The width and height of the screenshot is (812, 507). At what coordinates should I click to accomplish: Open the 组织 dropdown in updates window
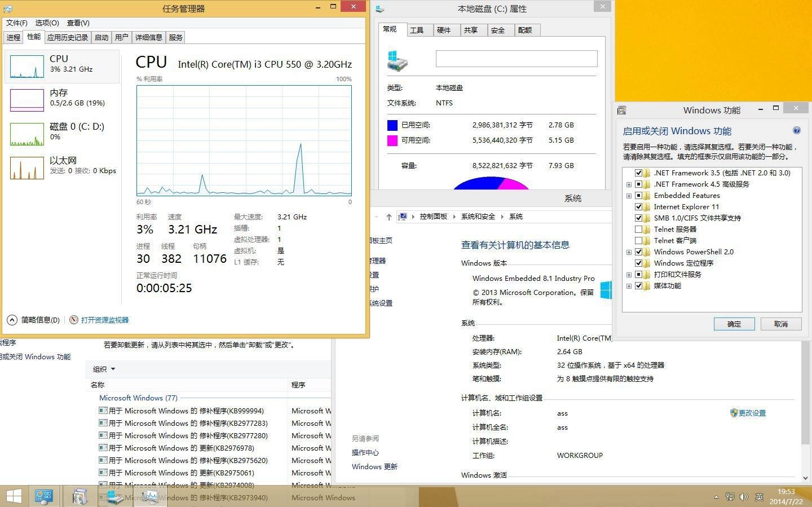coord(104,369)
